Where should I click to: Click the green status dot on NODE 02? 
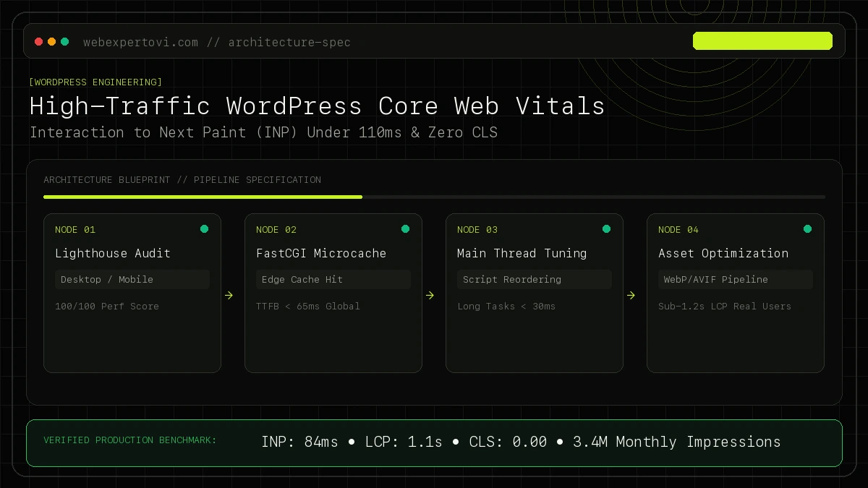coord(405,229)
